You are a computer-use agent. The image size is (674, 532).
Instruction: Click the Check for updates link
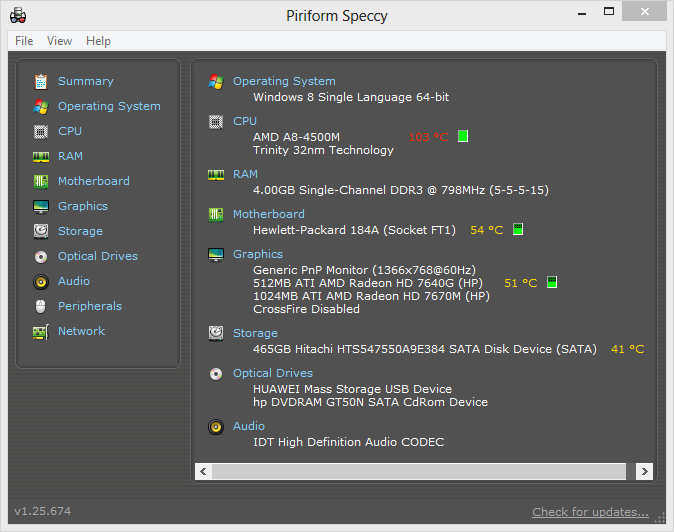(590, 512)
